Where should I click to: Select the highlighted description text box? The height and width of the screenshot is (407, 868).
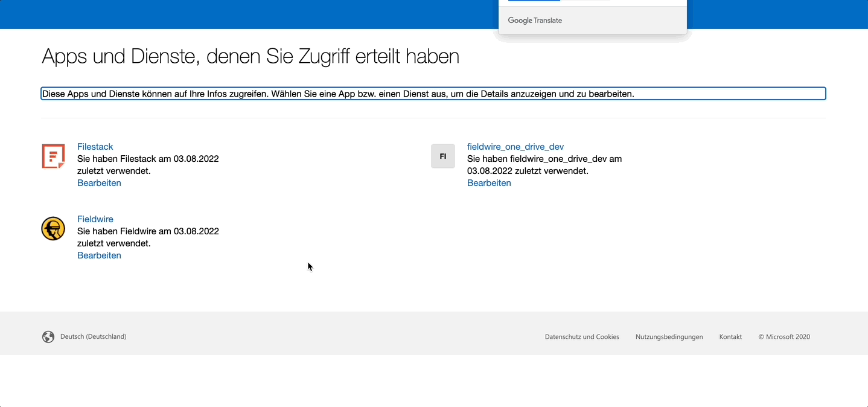[x=433, y=93]
